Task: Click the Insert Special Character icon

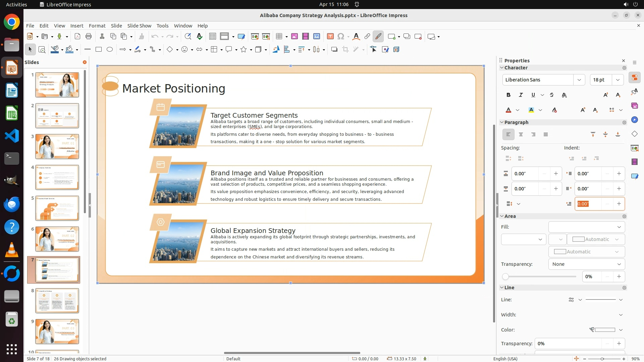Action: pos(341,37)
